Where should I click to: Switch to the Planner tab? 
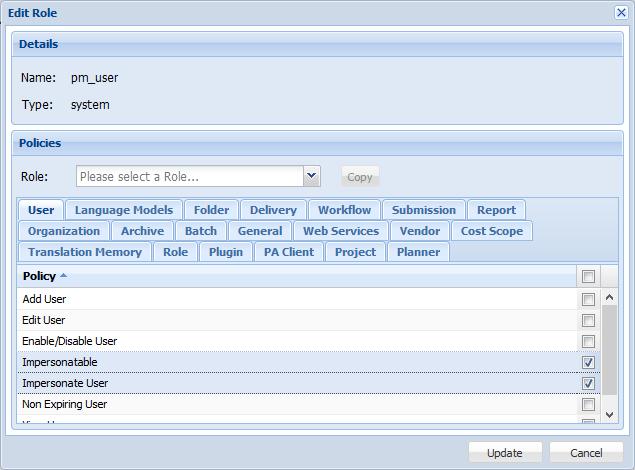click(x=418, y=252)
